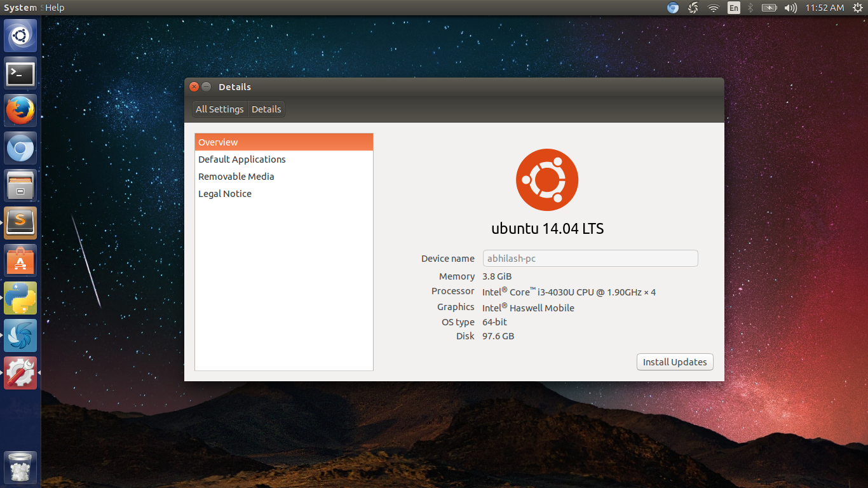
Task: Open the Wi-Fi network indicator menu
Action: point(714,8)
